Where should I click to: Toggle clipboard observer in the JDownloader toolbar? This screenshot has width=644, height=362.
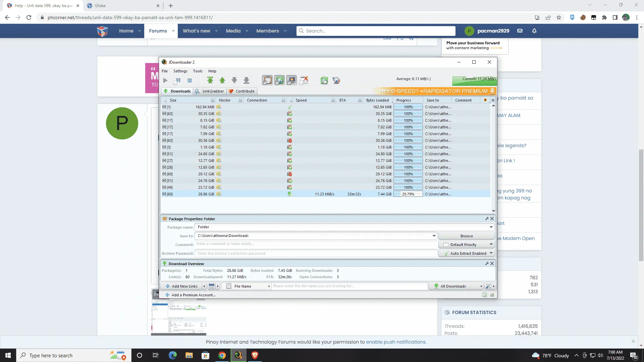pos(267,80)
